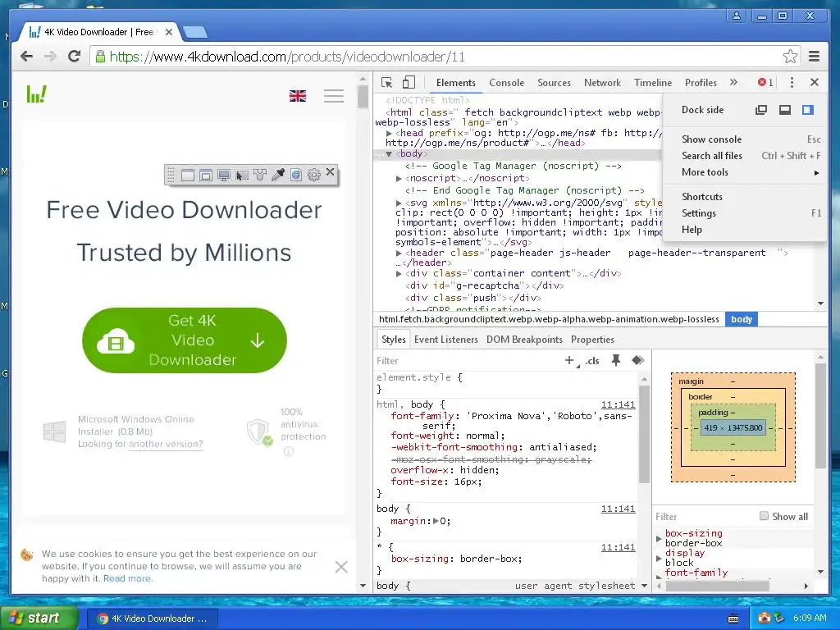Screen dimensions: 840x630
Task: Click the browser back arrow
Action: click(27, 57)
